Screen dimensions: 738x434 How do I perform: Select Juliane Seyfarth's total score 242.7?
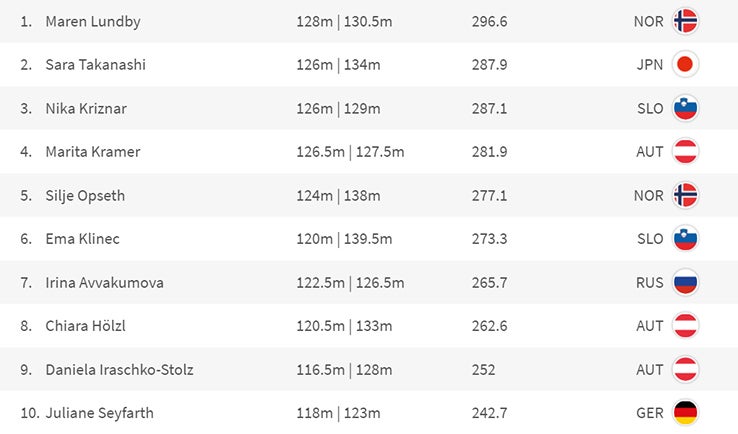pyautogui.click(x=489, y=413)
